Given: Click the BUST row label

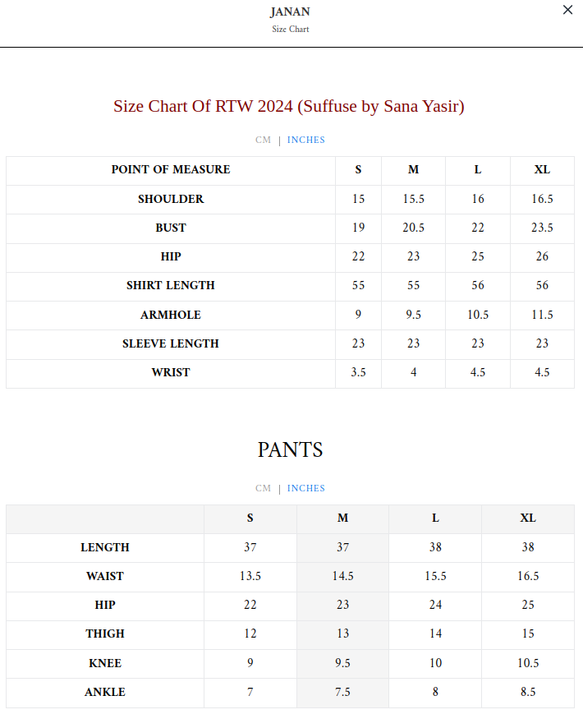Looking at the screenshot, I should [x=171, y=228].
